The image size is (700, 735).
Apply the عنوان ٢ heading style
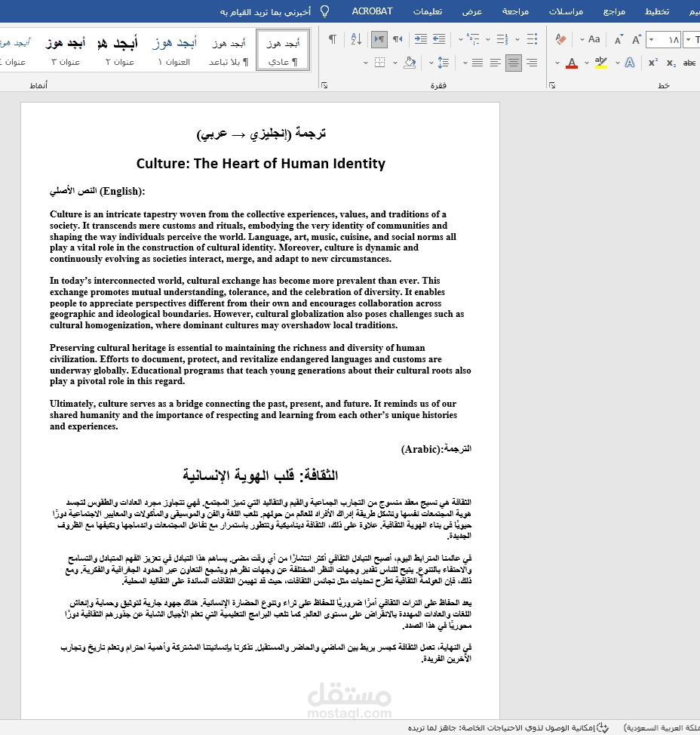pos(119,51)
